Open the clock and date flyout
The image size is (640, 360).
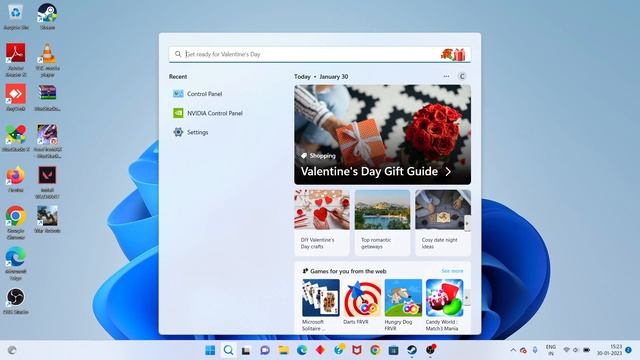coord(609,350)
